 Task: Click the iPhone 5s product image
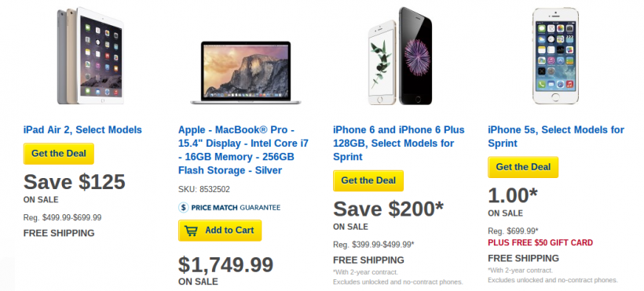(x=555, y=56)
